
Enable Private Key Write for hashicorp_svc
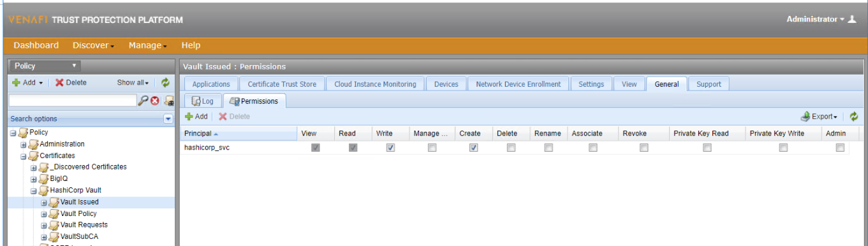click(x=783, y=148)
